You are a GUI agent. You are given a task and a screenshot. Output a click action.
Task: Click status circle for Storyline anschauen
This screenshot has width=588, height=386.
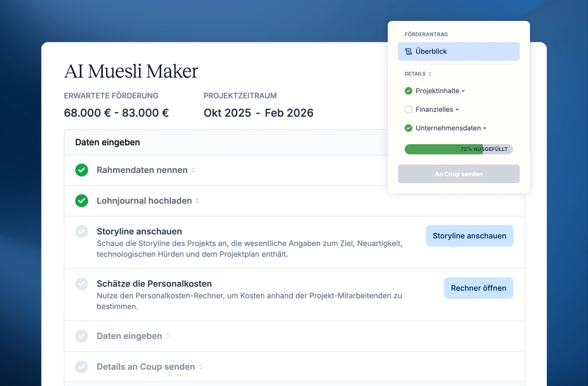click(81, 232)
